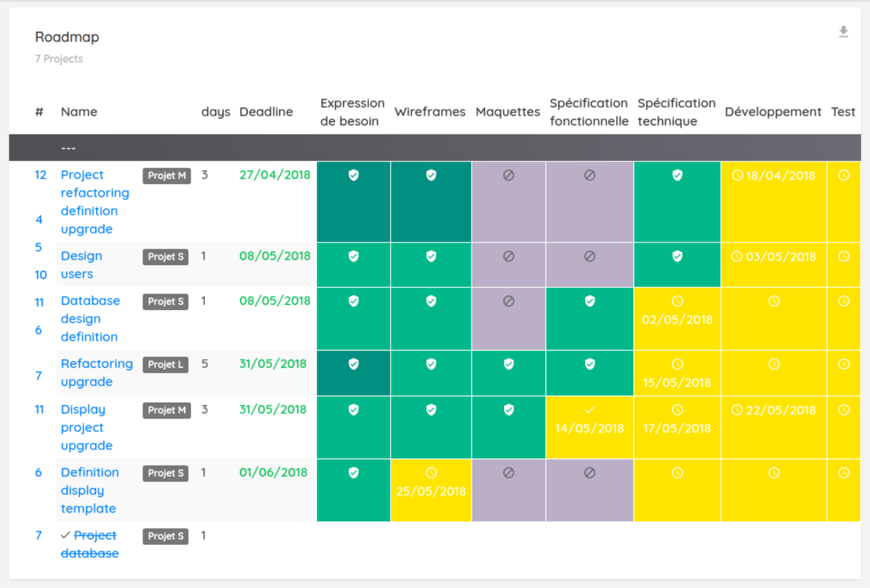Click shield check in Expression de besoin for Refactoring upgrade
The height and width of the screenshot is (588, 870).
point(353,364)
